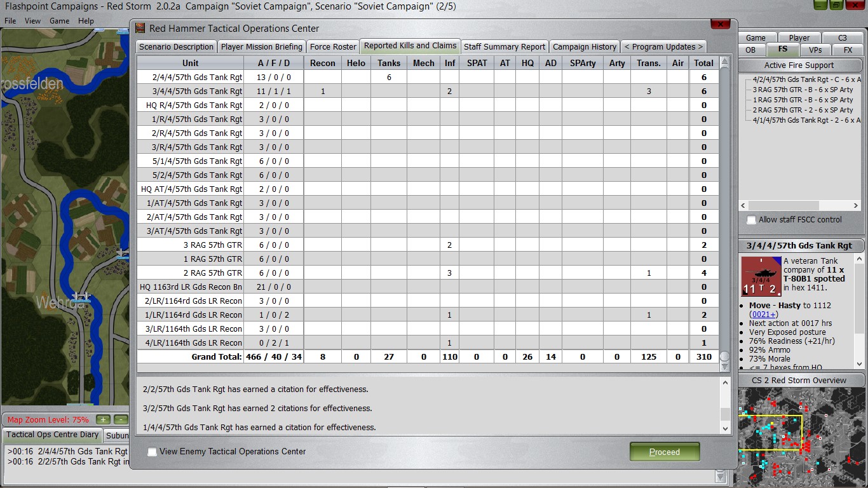Viewport: 868px width, 488px height.
Task: Switch to the Player side-panel tab
Action: 799,38
